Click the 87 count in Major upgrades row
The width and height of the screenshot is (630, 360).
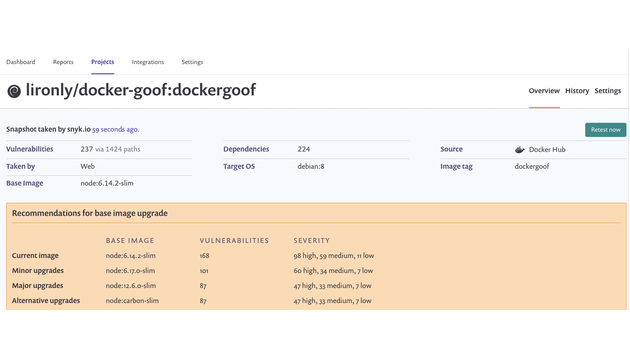pyautogui.click(x=203, y=286)
